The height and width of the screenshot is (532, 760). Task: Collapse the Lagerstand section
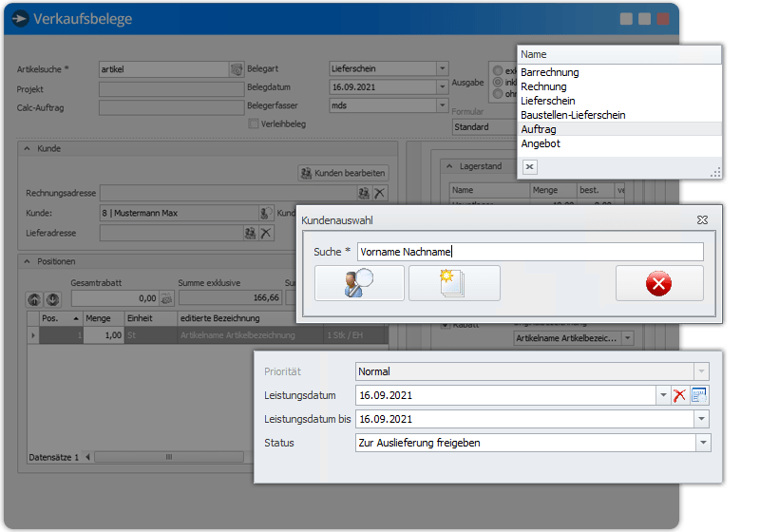click(x=449, y=166)
